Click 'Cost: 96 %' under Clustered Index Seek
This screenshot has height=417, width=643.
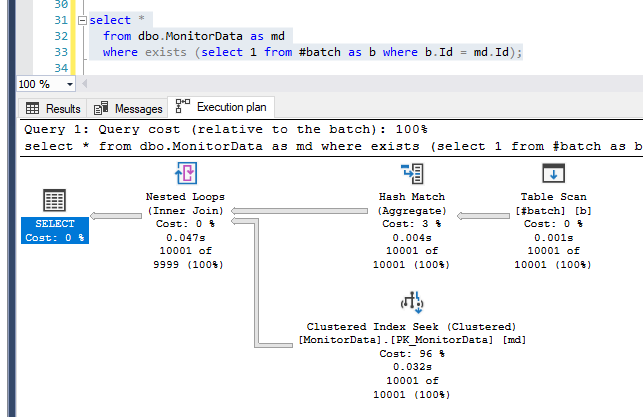pos(412,353)
